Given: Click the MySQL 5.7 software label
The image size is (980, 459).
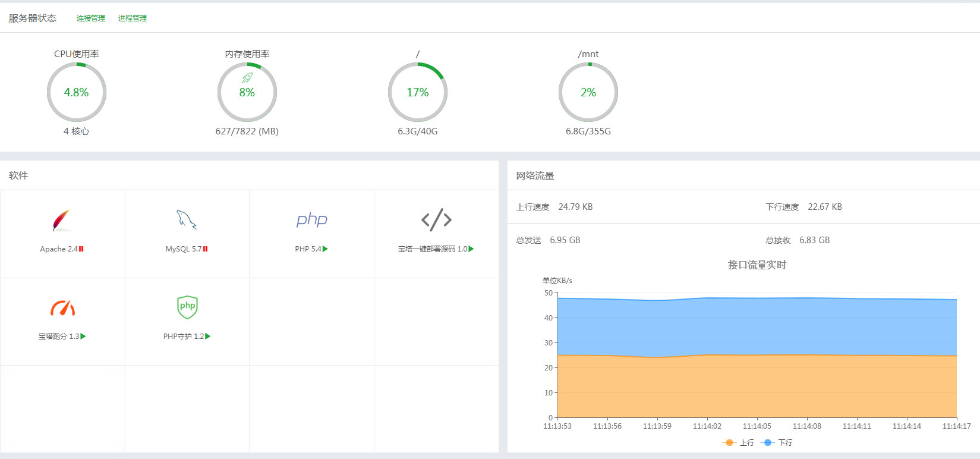Looking at the screenshot, I should click(184, 249).
